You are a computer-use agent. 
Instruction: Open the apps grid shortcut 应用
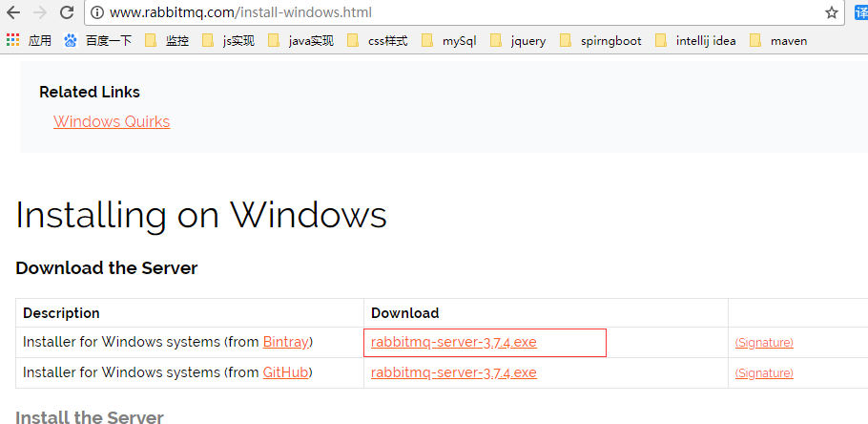tap(29, 40)
